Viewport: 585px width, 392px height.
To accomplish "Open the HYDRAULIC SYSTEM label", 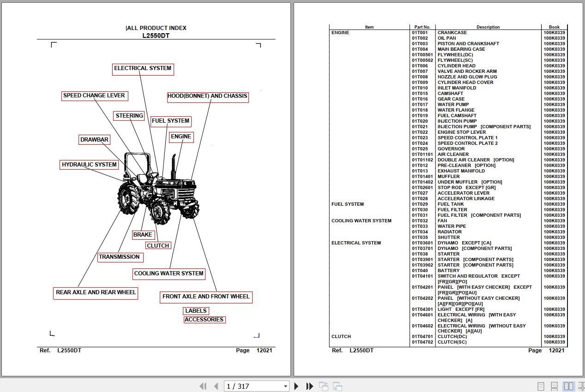I will (x=90, y=165).
